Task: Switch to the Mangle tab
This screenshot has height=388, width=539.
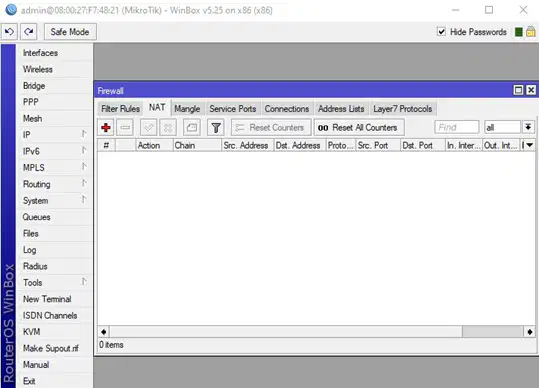Action: coord(187,109)
